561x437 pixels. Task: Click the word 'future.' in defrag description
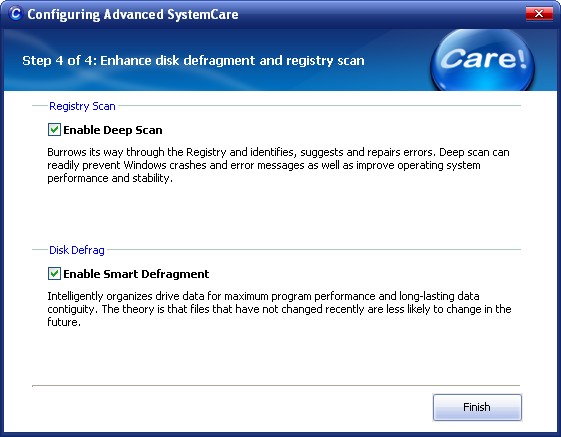(x=64, y=322)
